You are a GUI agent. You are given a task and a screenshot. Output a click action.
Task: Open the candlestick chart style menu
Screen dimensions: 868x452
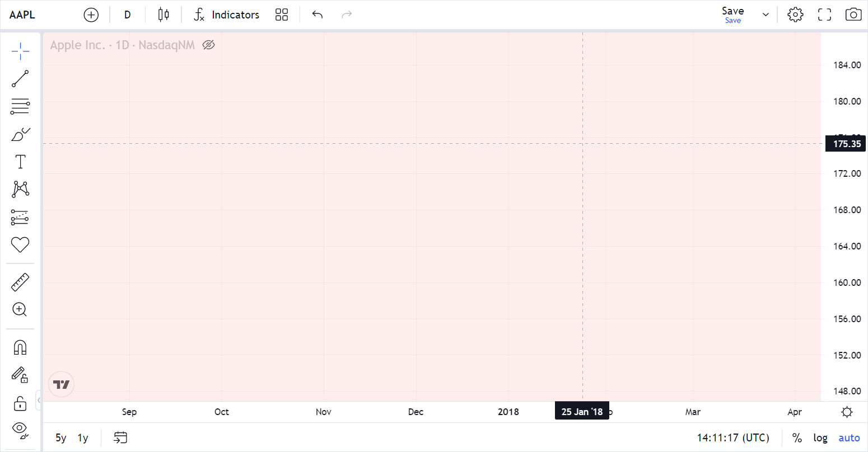tap(164, 15)
